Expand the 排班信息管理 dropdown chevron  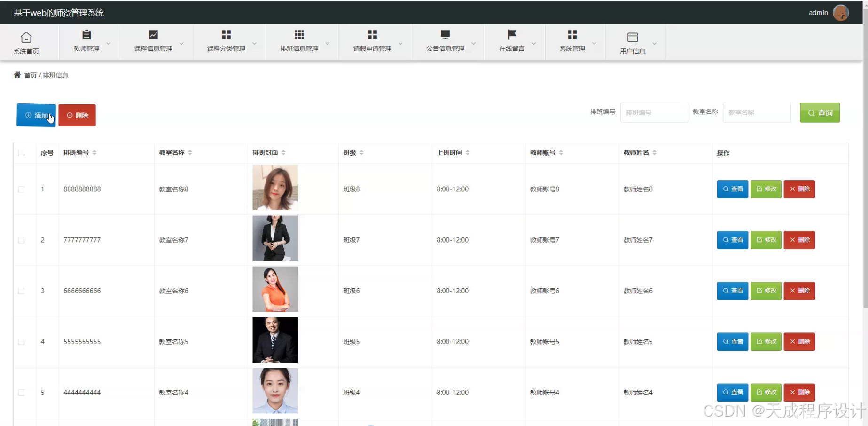328,43
